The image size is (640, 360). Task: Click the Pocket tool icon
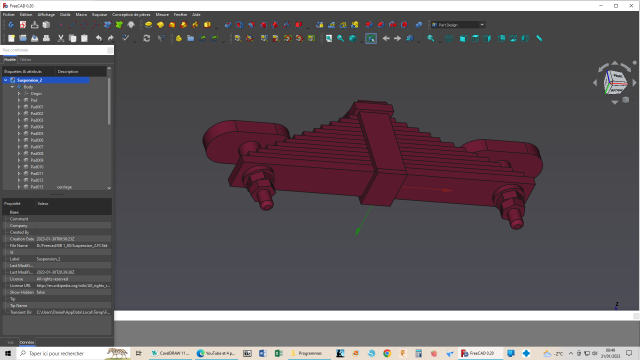(228, 25)
